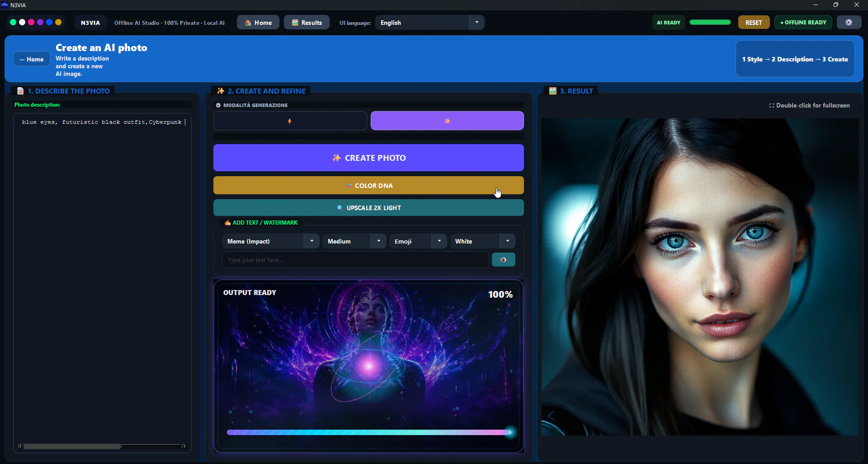868x464 pixels.
Task: Click the scrollbar right arrow in description box
Action: [x=184, y=446]
